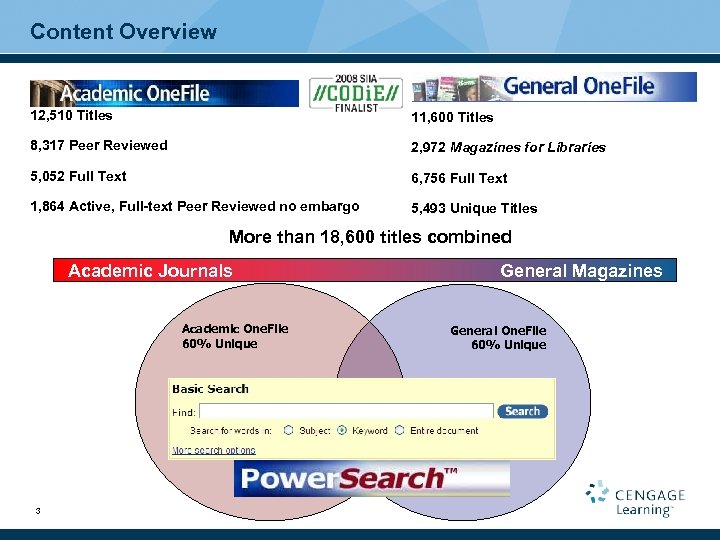Click the slide number 3
The width and height of the screenshot is (720, 540).
click(38, 511)
